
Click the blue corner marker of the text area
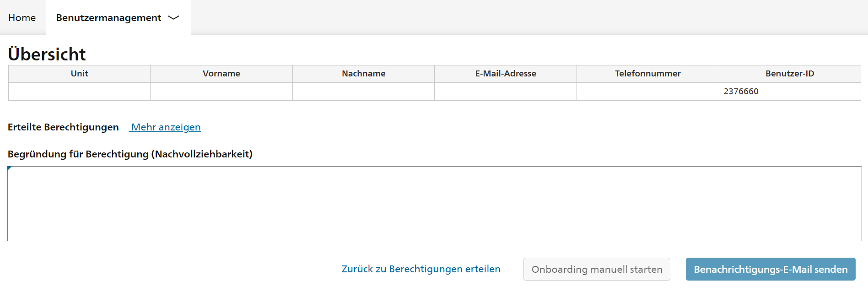[9, 168]
